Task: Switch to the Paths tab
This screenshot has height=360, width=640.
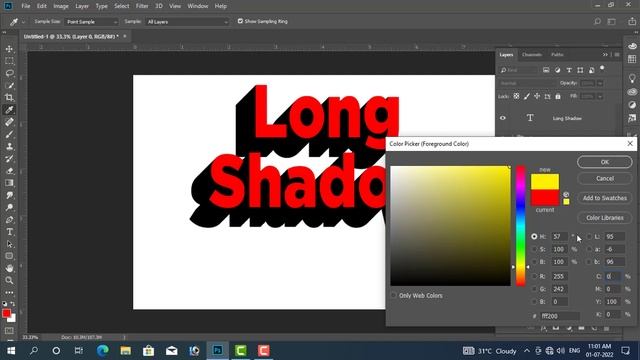Action: (x=557, y=55)
